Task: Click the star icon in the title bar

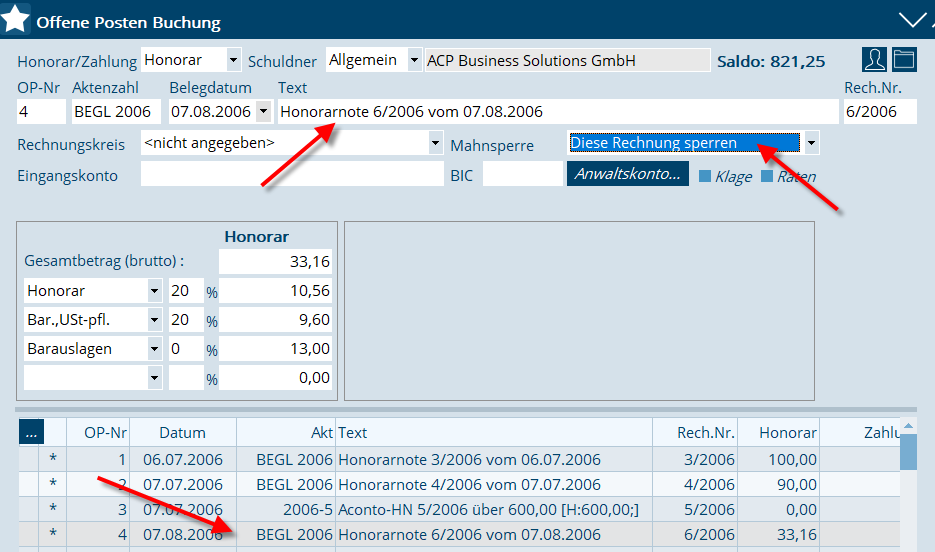Action: (17, 20)
